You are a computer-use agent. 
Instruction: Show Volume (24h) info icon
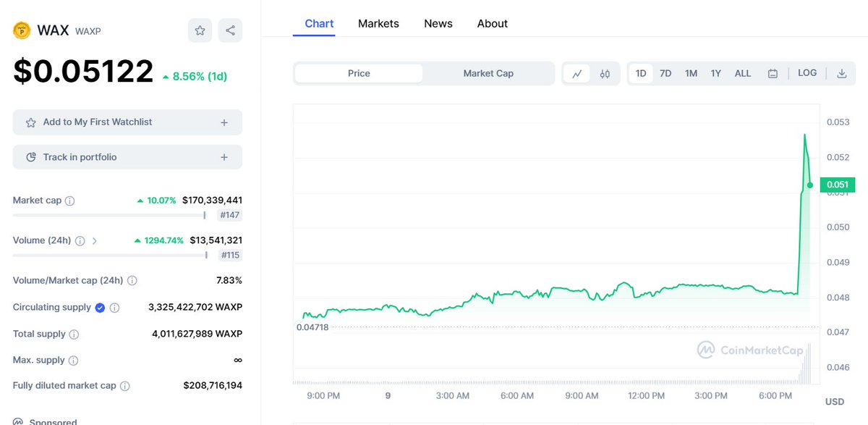click(x=80, y=240)
